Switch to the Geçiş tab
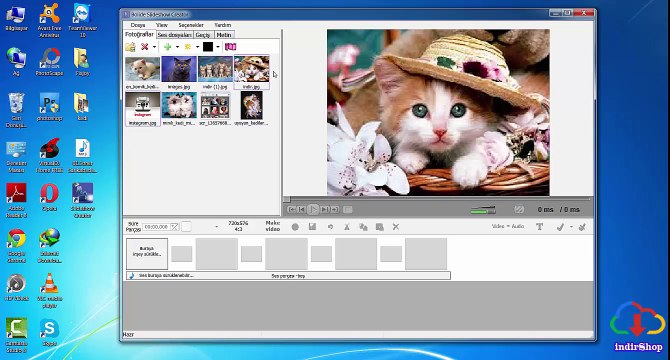Viewport: 670px width, 360px height. (203, 35)
